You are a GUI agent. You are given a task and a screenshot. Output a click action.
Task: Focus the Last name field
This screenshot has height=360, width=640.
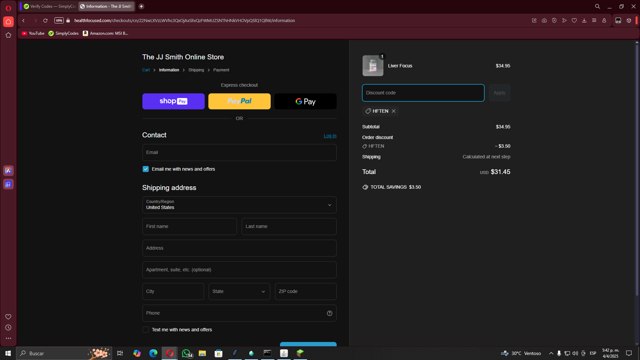coord(289,227)
